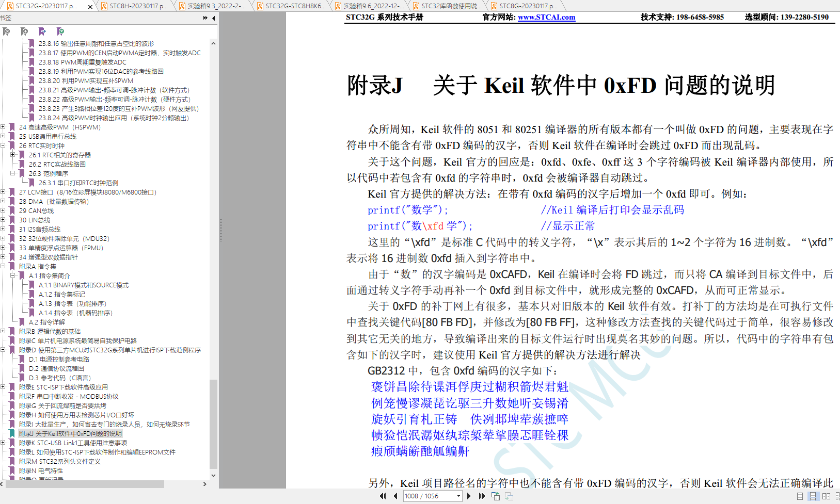Go to the next page

click(469, 496)
